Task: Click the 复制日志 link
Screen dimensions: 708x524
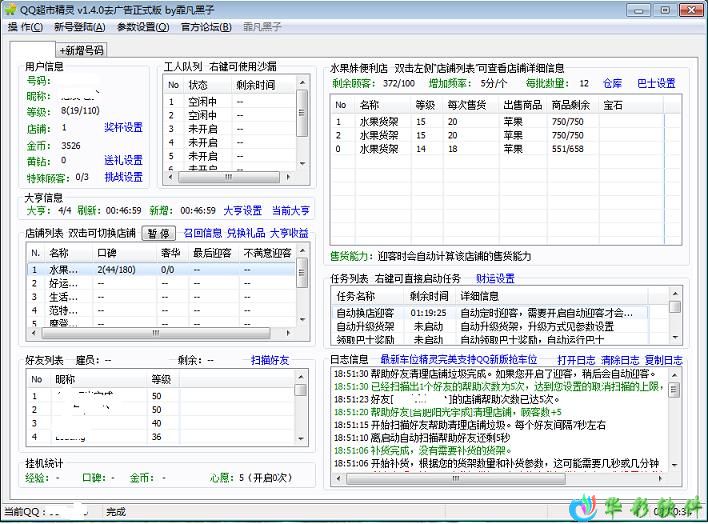Action: point(663,360)
